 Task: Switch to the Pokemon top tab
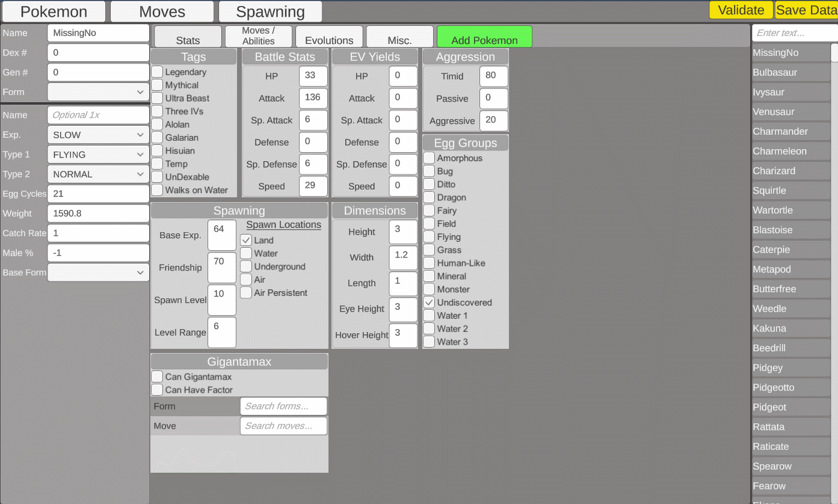point(54,11)
